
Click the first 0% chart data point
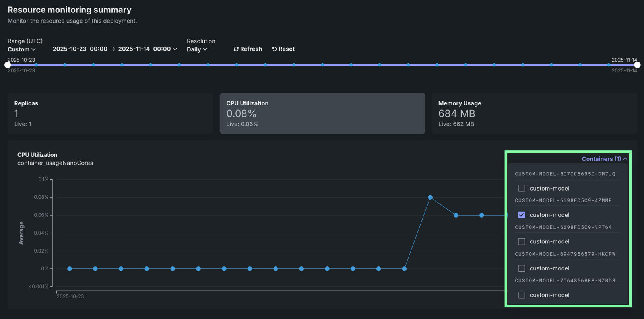70,269
